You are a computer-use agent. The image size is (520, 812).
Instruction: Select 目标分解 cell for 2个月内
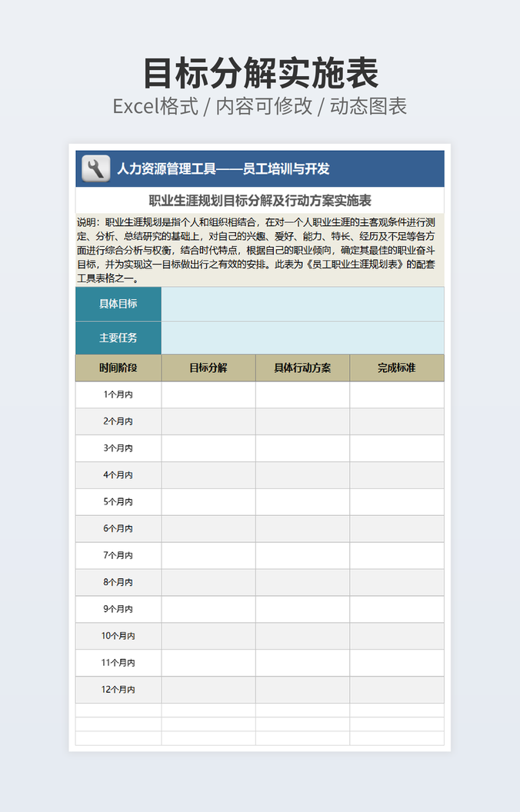208,421
